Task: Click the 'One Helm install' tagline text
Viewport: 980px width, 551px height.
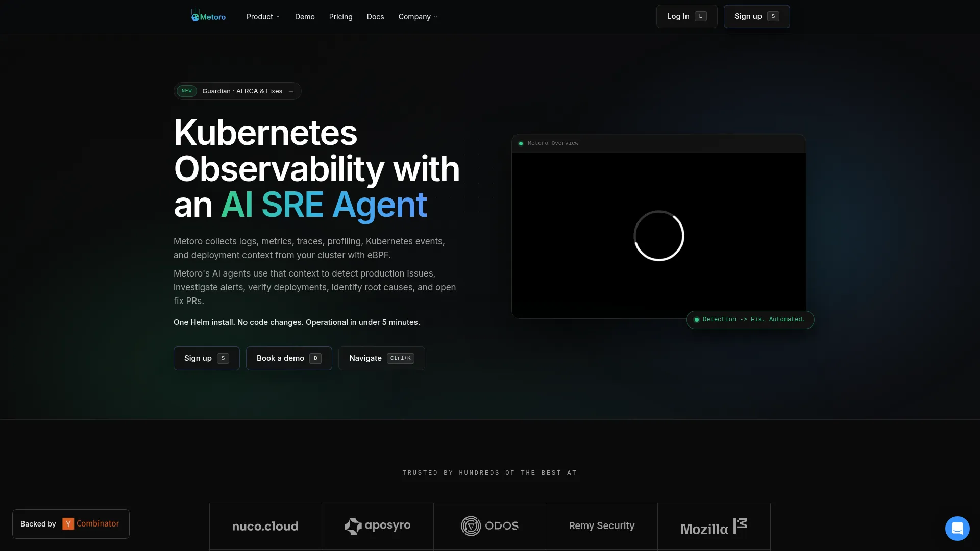Action: click(x=297, y=322)
